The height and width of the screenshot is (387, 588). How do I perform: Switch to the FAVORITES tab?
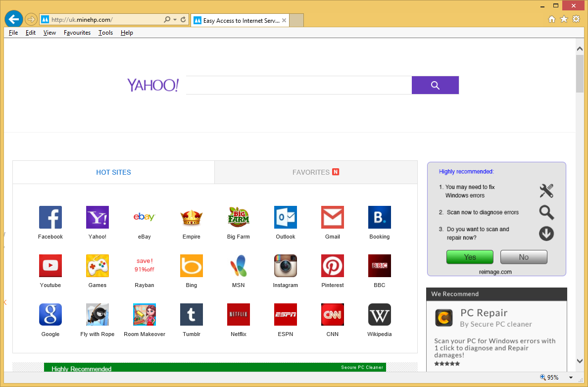pyautogui.click(x=315, y=172)
